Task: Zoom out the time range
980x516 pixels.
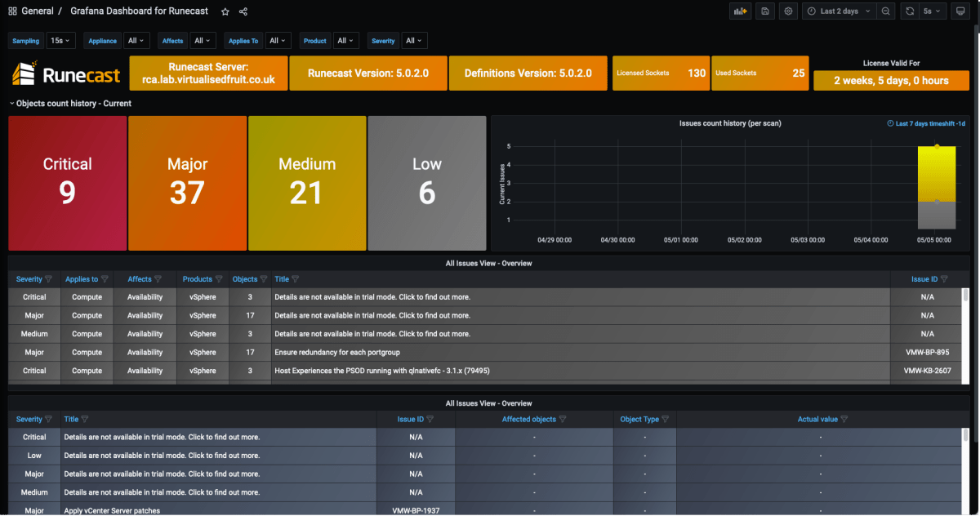Action: click(x=885, y=11)
